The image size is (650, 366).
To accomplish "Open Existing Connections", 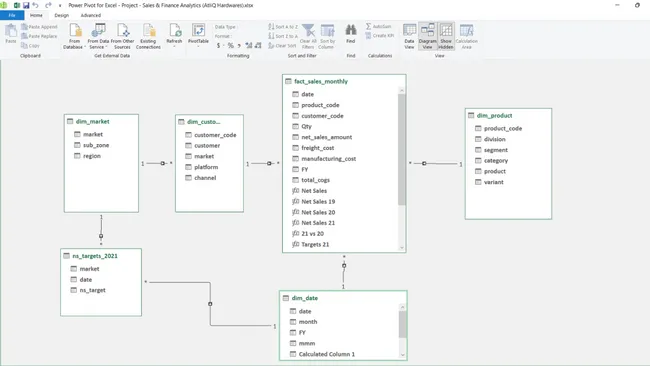I will pos(148,36).
